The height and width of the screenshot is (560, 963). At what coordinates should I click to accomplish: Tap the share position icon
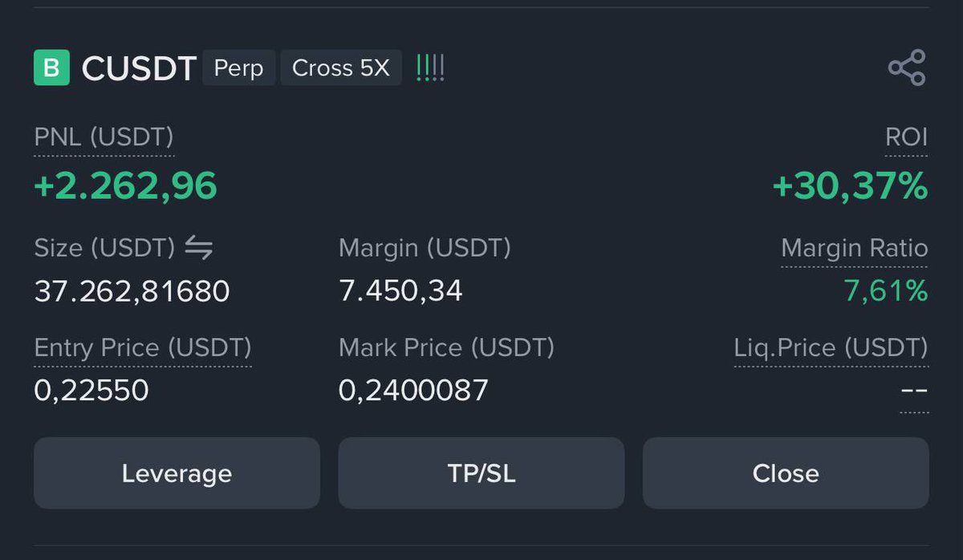907,68
